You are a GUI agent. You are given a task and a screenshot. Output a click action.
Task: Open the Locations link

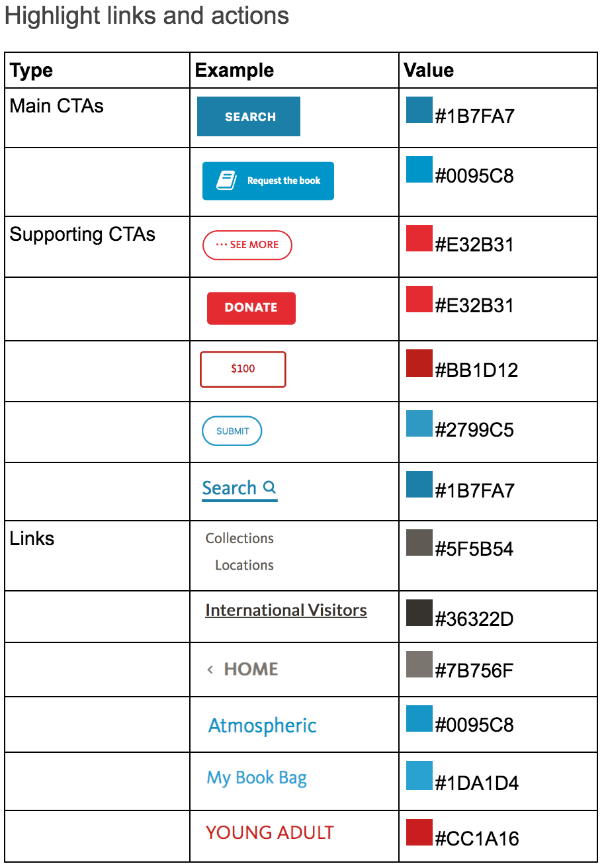pyautogui.click(x=244, y=565)
